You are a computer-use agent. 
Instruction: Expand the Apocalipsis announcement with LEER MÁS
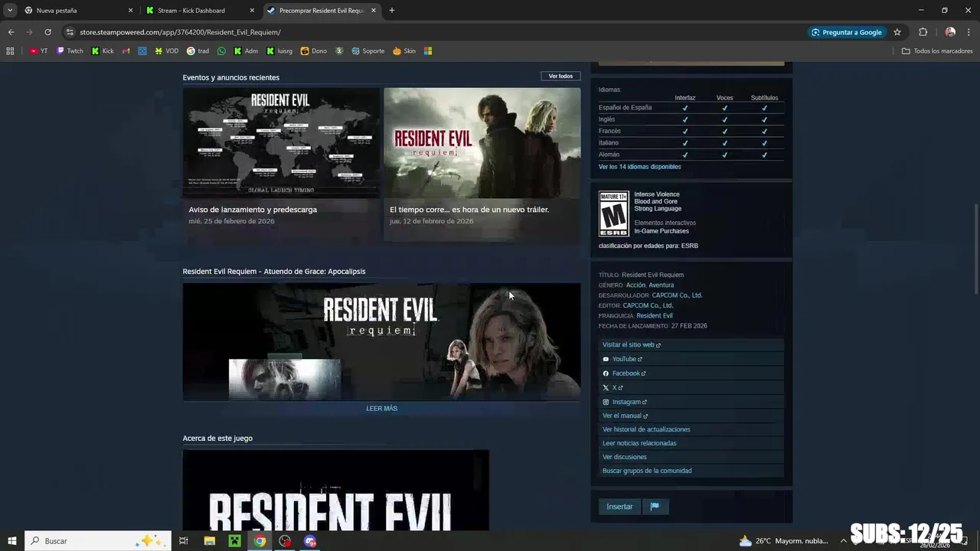[x=381, y=409]
